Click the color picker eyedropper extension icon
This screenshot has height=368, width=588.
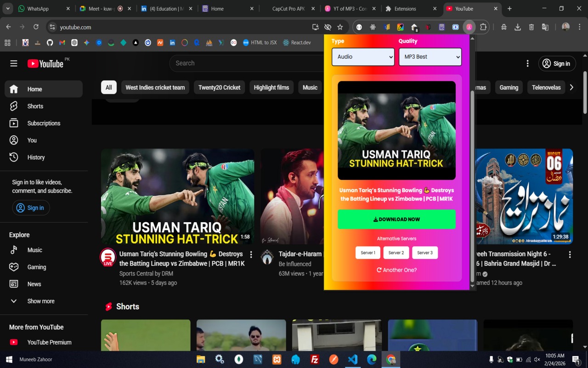[401, 27]
